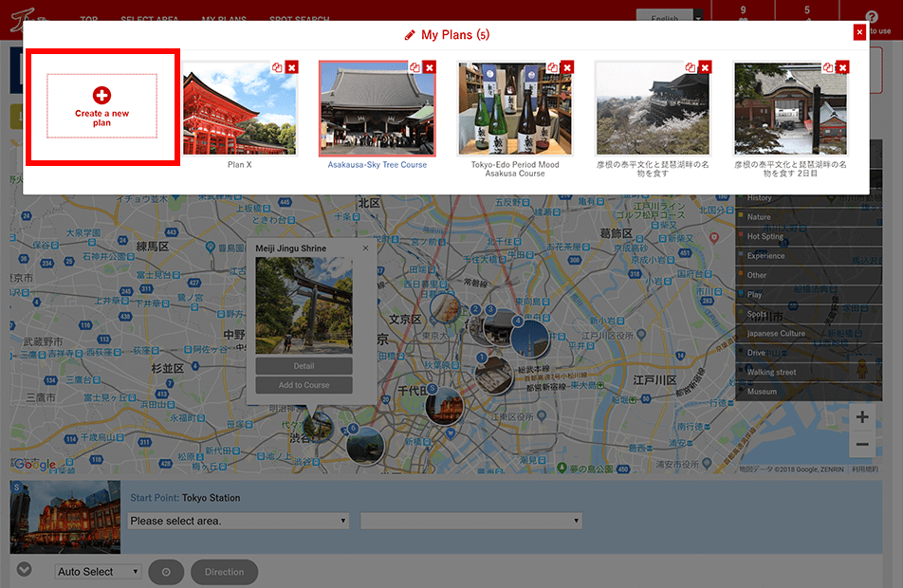Copy the Asakausa-Sky Tree Course plan
The width and height of the screenshot is (903, 588).
[415, 67]
